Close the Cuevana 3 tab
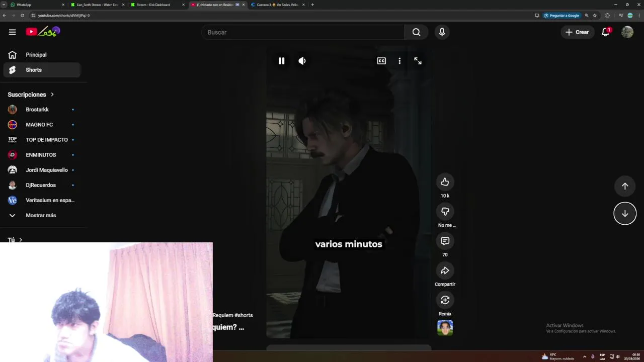This screenshot has width=644, height=362. [303, 5]
